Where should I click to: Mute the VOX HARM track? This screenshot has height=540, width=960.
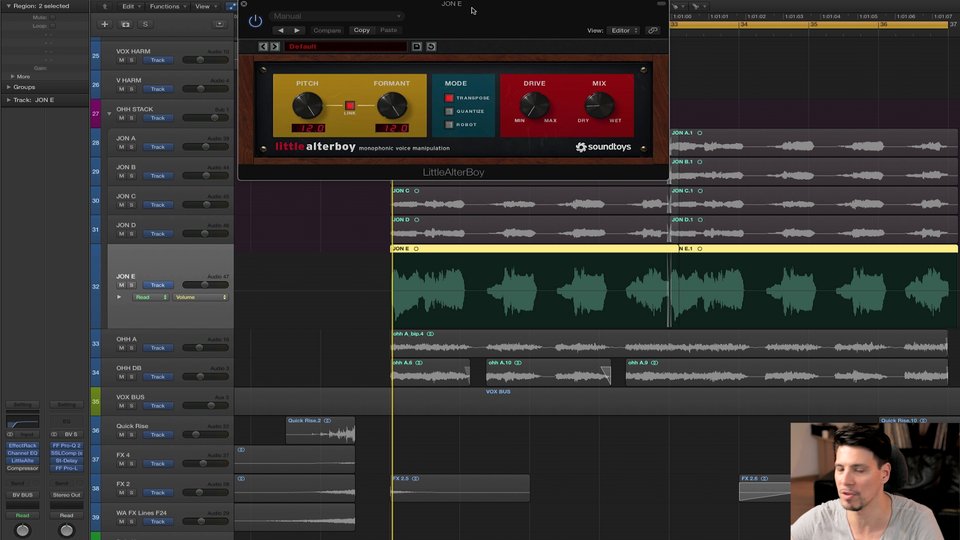121,60
